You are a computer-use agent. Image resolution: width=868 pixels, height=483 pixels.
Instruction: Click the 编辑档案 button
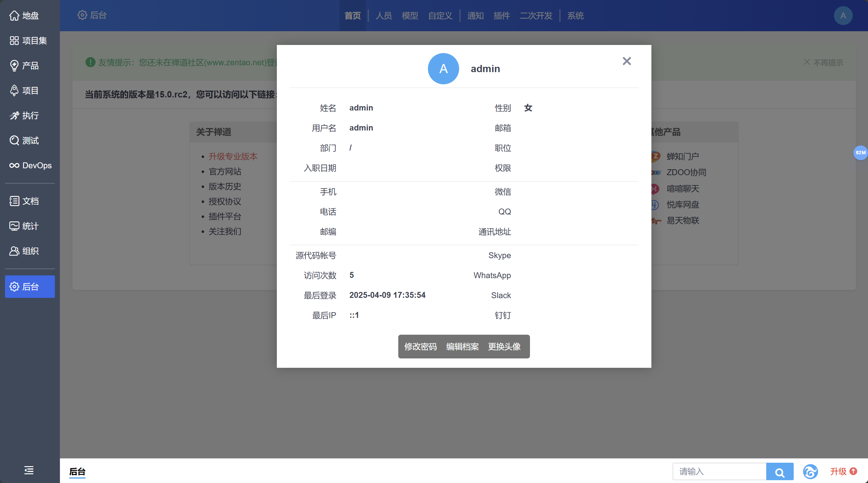pyautogui.click(x=462, y=346)
